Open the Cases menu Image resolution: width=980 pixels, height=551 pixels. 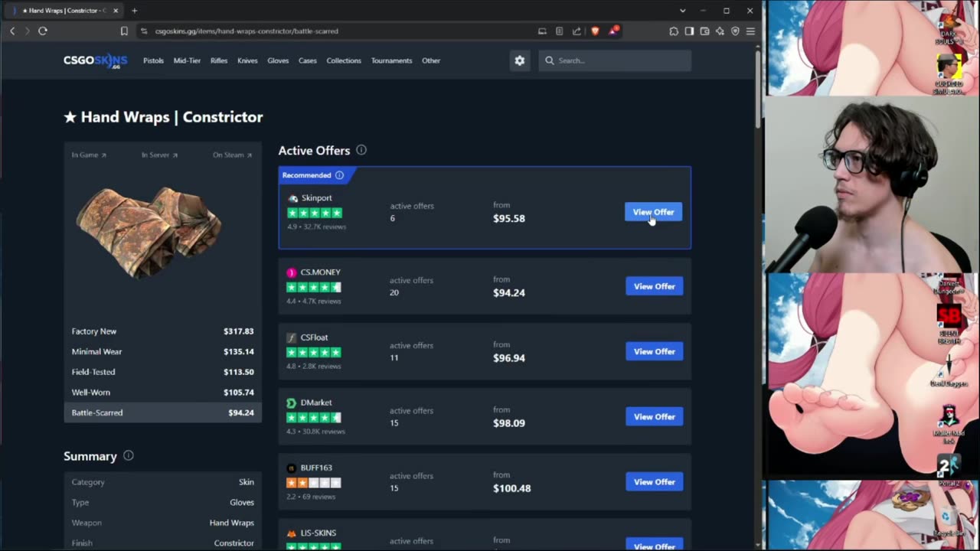point(308,60)
